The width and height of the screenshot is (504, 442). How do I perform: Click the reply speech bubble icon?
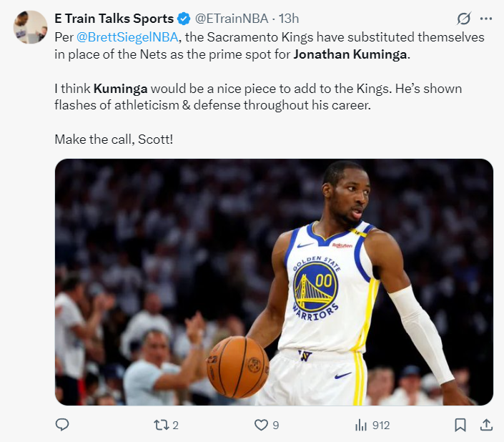coord(62,425)
